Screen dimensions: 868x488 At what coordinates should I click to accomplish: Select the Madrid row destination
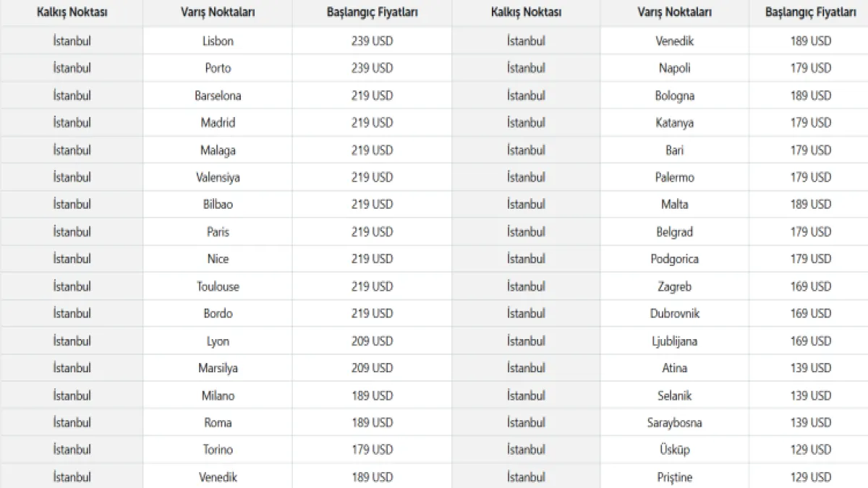[218, 123]
